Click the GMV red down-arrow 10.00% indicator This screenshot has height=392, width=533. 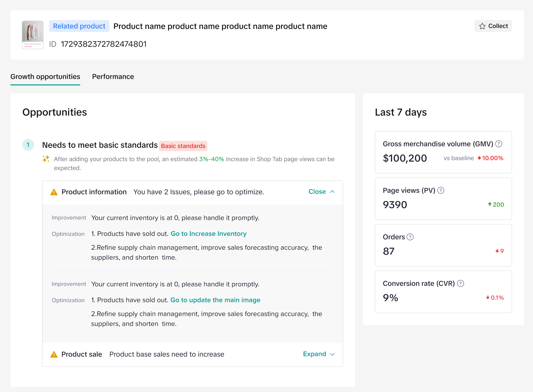pyautogui.click(x=490, y=158)
